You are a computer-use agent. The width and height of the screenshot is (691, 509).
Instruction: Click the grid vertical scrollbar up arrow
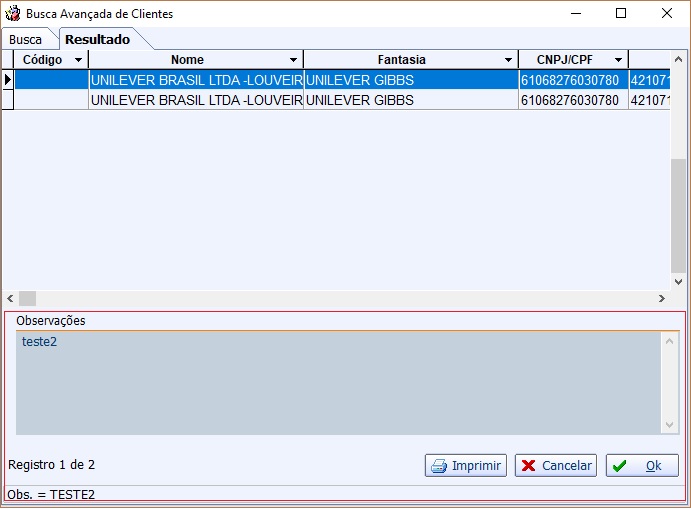tap(679, 59)
